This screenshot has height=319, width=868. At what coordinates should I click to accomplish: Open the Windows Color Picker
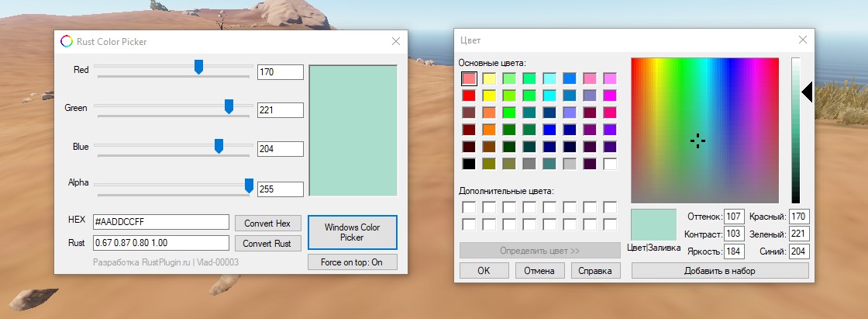click(x=352, y=232)
